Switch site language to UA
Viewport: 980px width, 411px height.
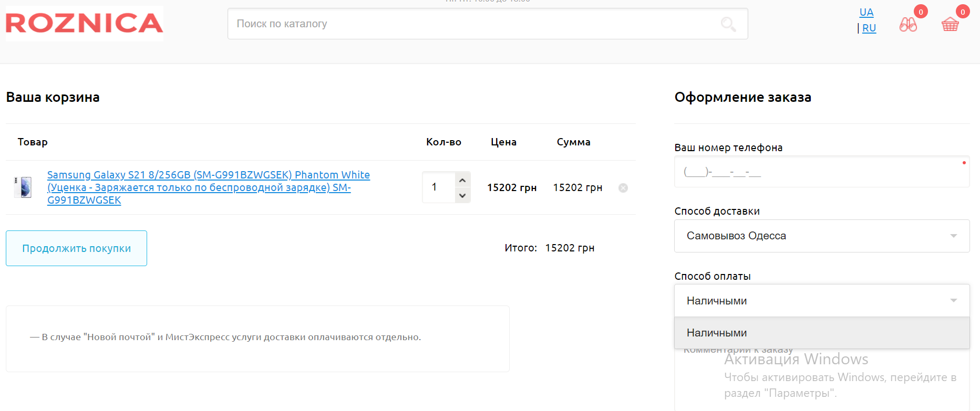coord(866,12)
